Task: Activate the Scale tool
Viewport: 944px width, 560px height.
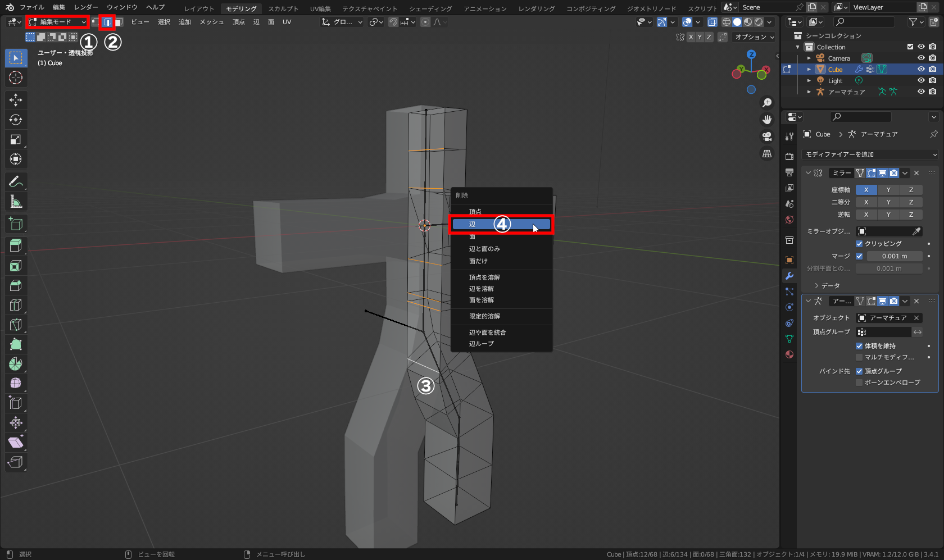Action: click(16, 139)
